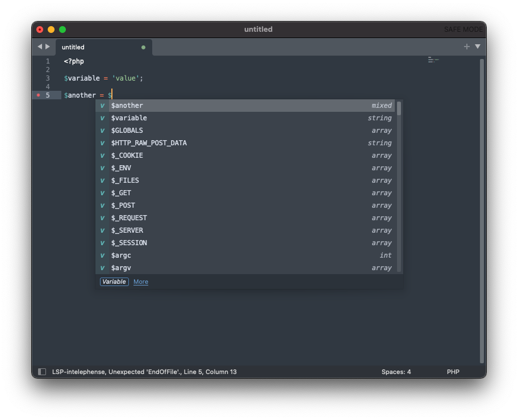Screen dimensions: 518x420
Task: Click the variable kind icon beside $argv
Action: pos(103,267)
